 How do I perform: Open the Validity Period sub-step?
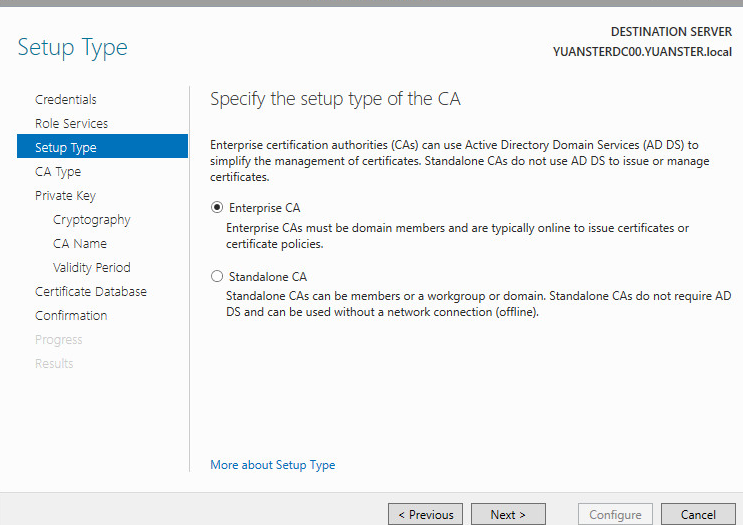pos(91,268)
